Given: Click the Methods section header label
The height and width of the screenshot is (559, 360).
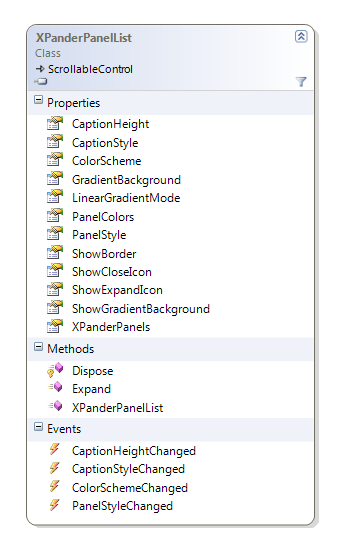Looking at the screenshot, I should coord(71,349).
